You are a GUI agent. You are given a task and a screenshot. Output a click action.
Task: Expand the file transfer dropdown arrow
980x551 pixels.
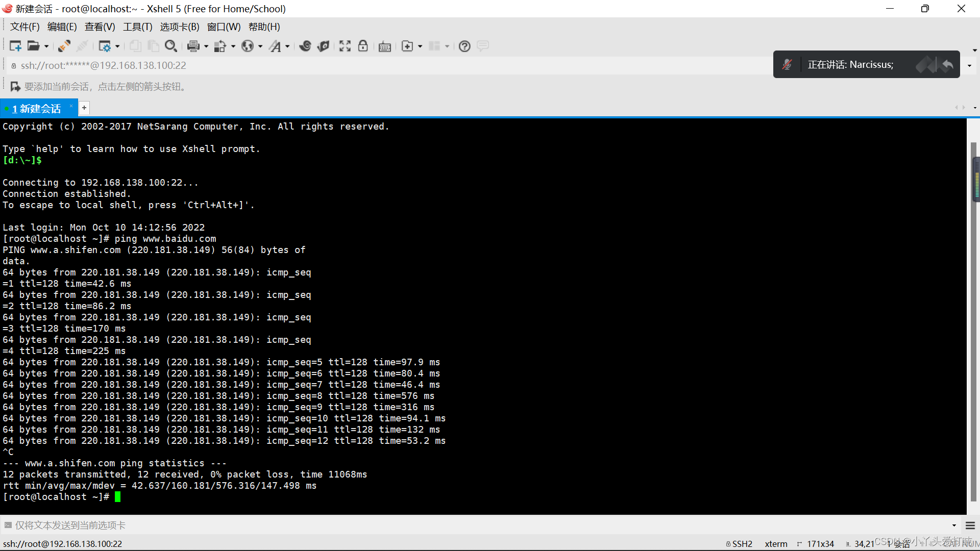tap(233, 46)
